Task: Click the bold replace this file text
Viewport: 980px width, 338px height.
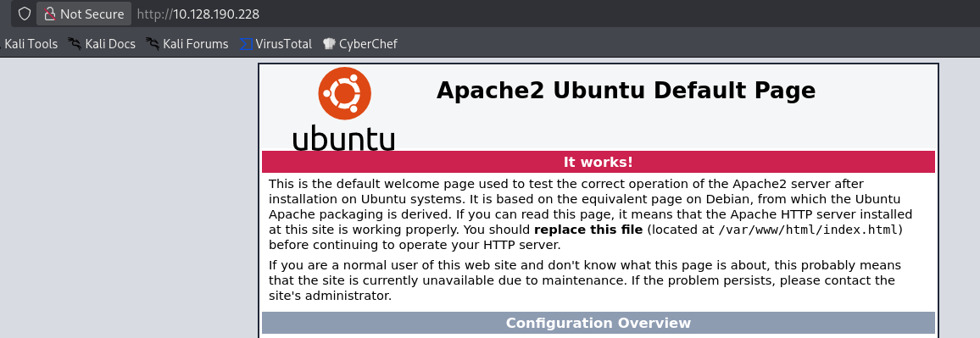Action: [588, 230]
